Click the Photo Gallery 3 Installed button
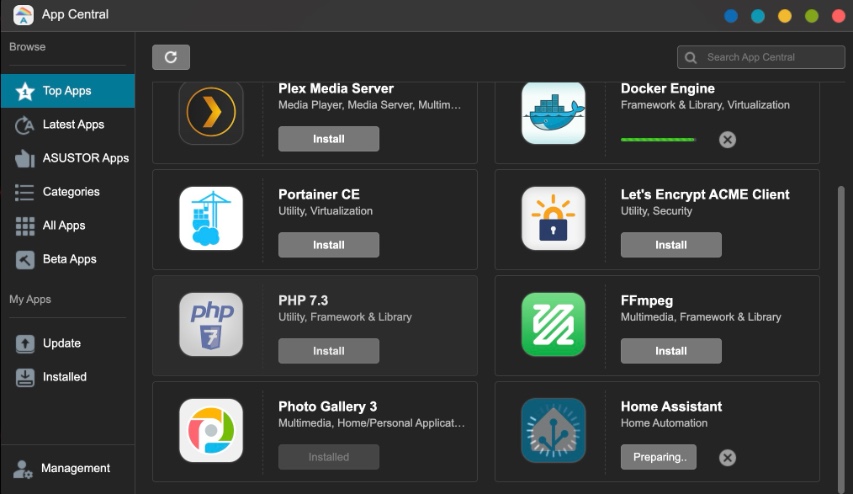 click(329, 457)
